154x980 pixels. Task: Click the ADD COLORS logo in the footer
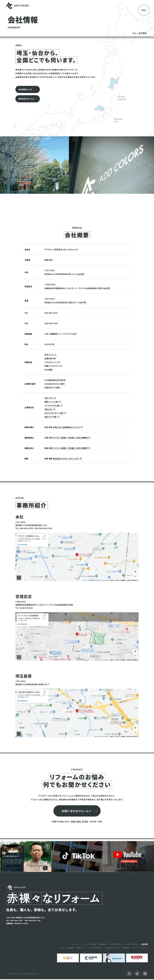tap(16, 887)
